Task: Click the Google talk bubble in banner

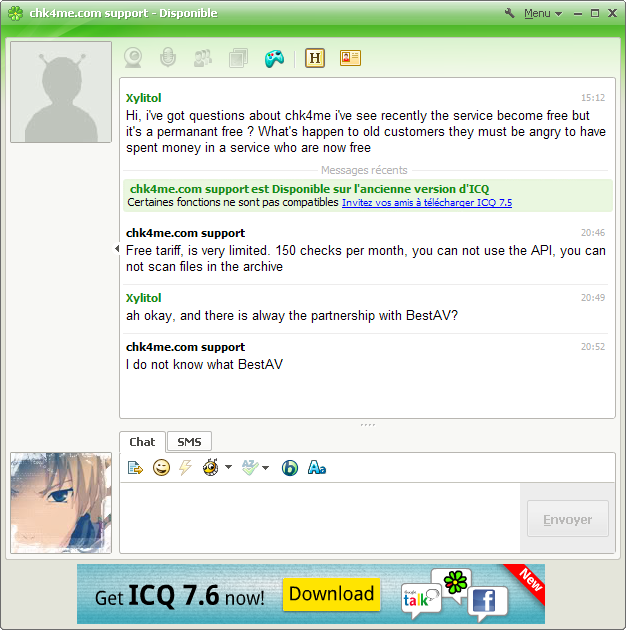Action: [x=420, y=599]
